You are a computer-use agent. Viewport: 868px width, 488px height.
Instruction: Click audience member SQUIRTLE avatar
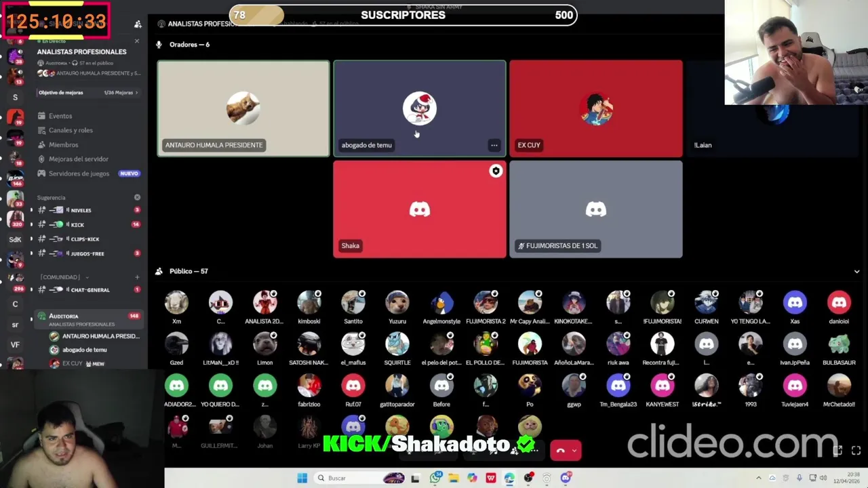click(397, 344)
